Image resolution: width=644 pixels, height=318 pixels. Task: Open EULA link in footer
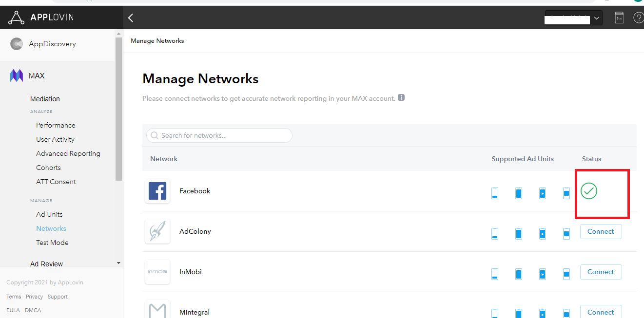click(x=13, y=310)
